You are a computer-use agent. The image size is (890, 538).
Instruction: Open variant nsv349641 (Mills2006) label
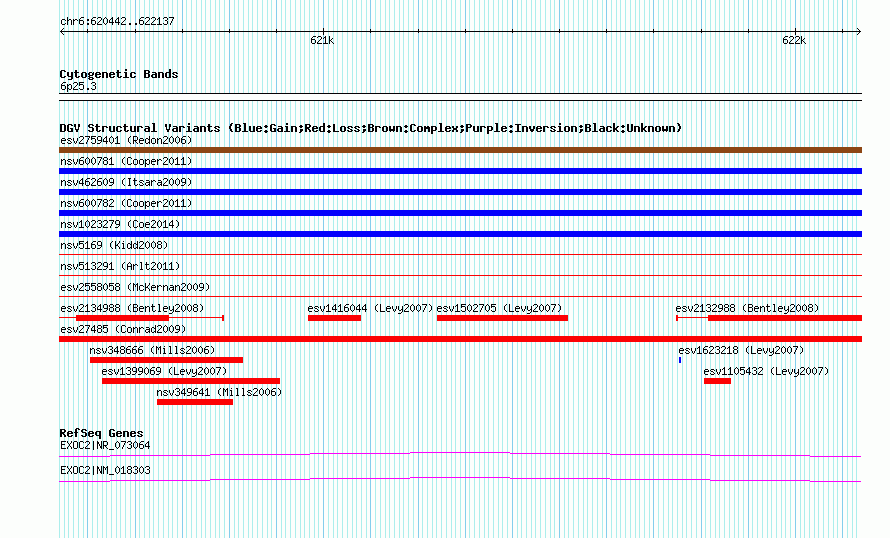tap(219, 392)
